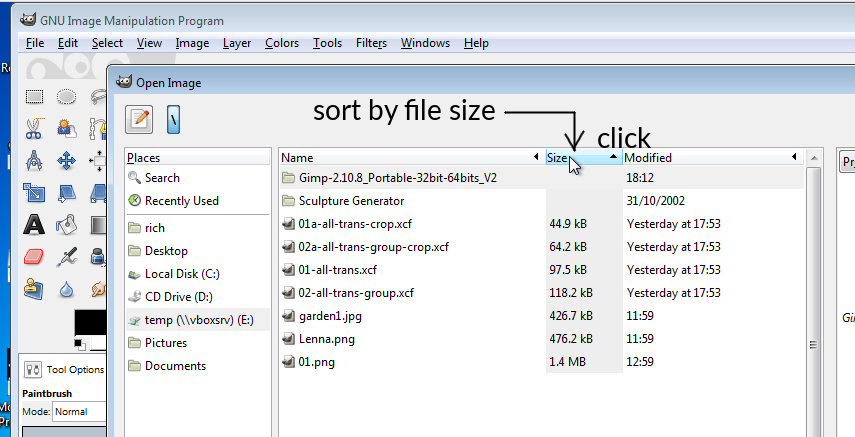Select temp (\\vboxsrv) (E:) in Places
The width and height of the screenshot is (855, 437).
tap(198, 320)
